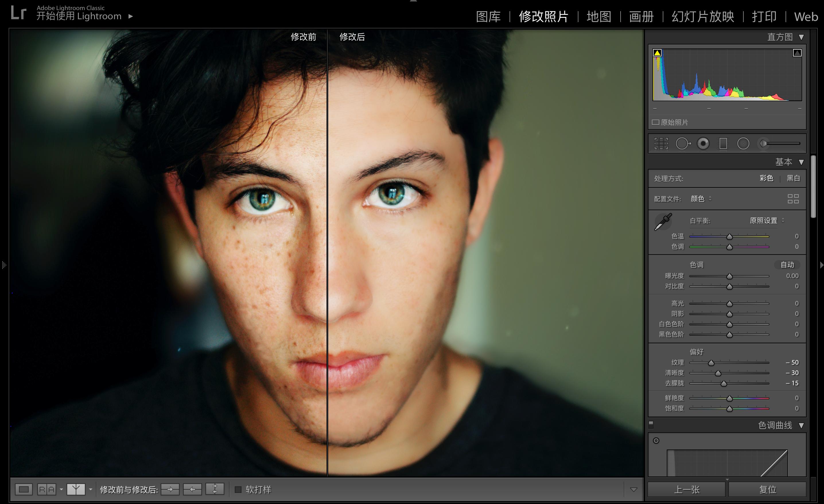
Task: Toggle highlight clipping indicator in histogram
Action: tap(797, 53)
